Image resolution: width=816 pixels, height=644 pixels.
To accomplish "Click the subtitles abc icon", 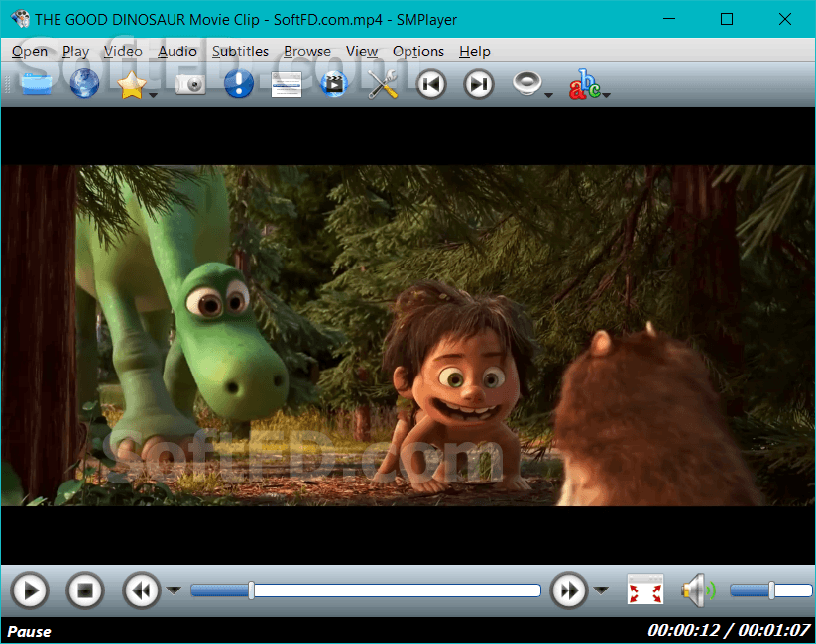I will [x=584, y=84].
